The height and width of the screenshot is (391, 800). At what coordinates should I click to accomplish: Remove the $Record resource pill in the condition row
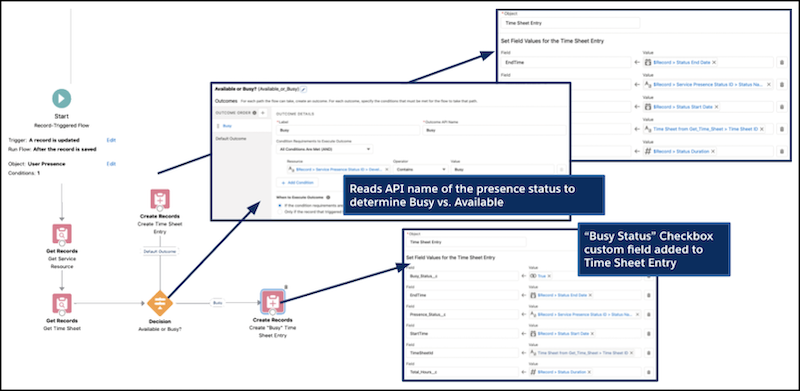click(x=387, y=169)
